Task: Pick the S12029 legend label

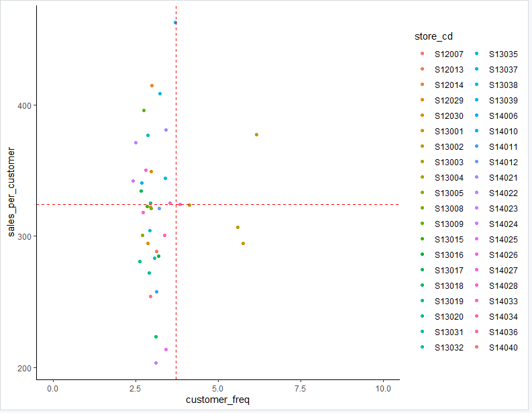Action: pyautogui.click(x=449, y=101)
